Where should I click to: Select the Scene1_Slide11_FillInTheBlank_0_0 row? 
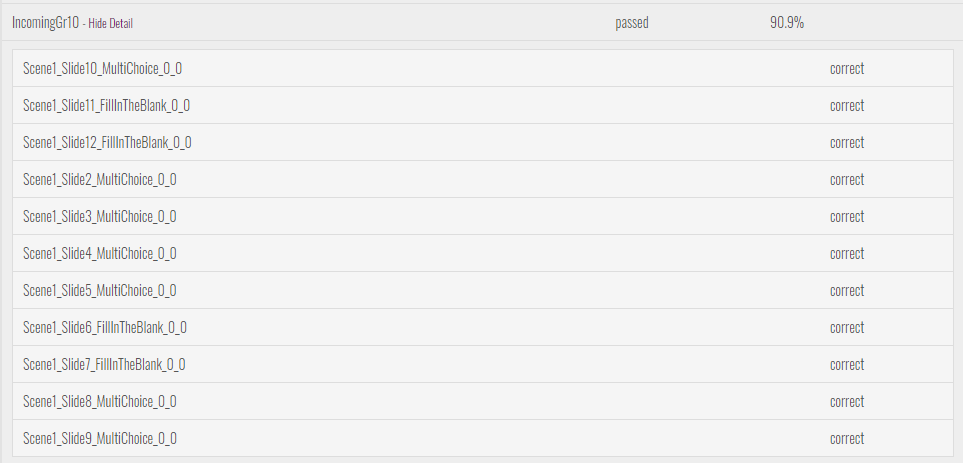point(483,105)
